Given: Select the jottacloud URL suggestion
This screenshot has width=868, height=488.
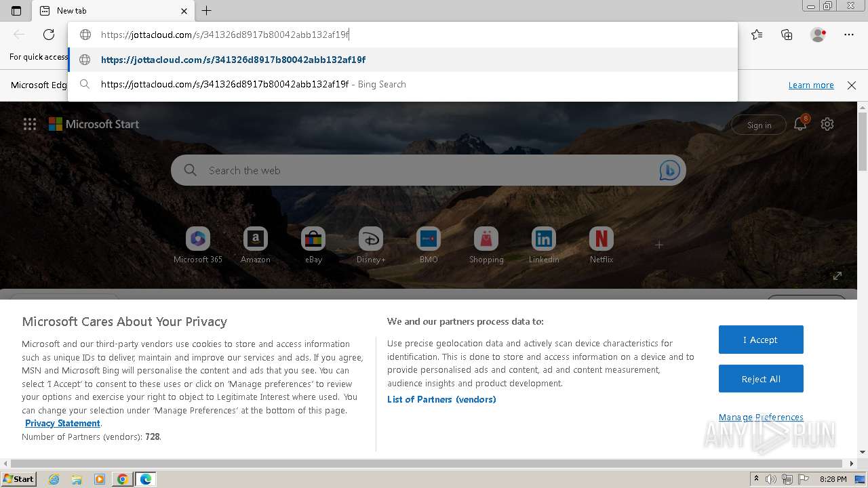Looking at the screenshot, I should pos(403,60).
